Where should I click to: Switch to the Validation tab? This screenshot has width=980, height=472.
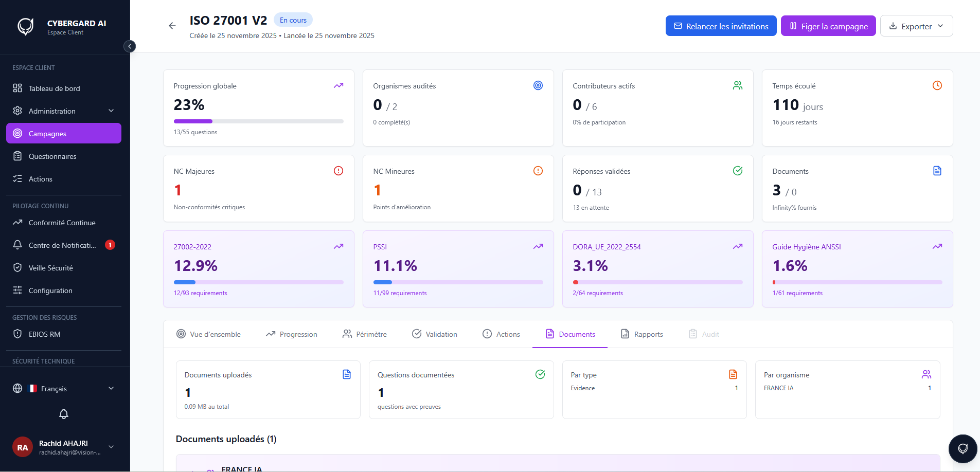[x=435, y=334]
